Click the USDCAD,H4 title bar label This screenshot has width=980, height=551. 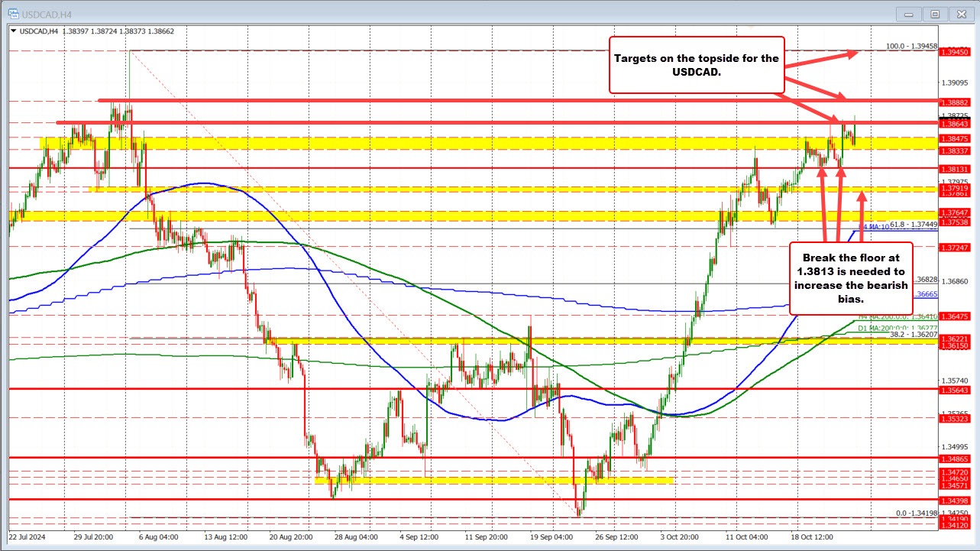(46, 13)
